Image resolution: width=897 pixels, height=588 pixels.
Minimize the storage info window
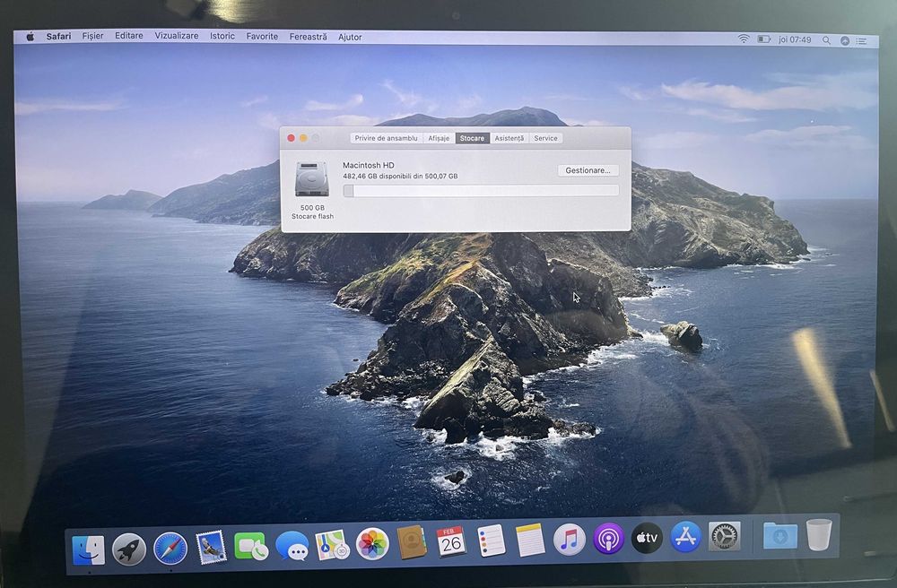click(303, 138)
